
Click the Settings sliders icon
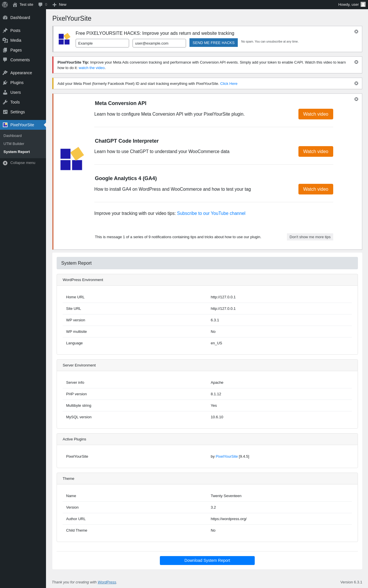(5, 112)
